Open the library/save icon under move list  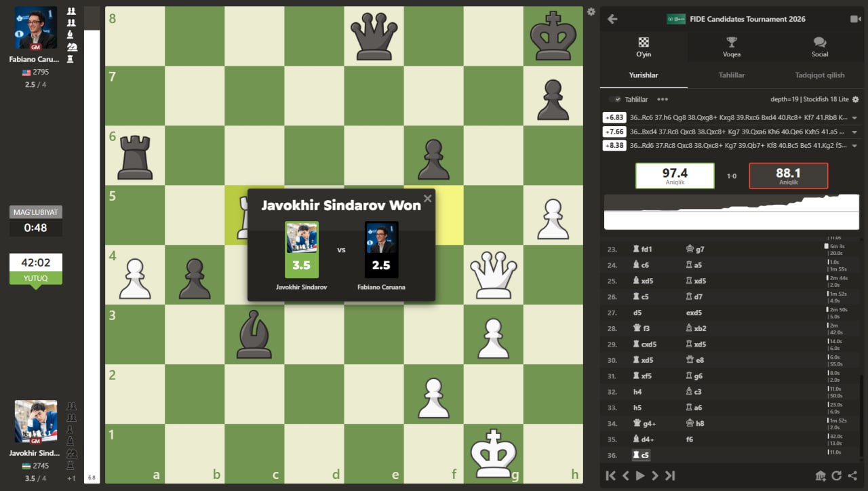pos(820,475)
